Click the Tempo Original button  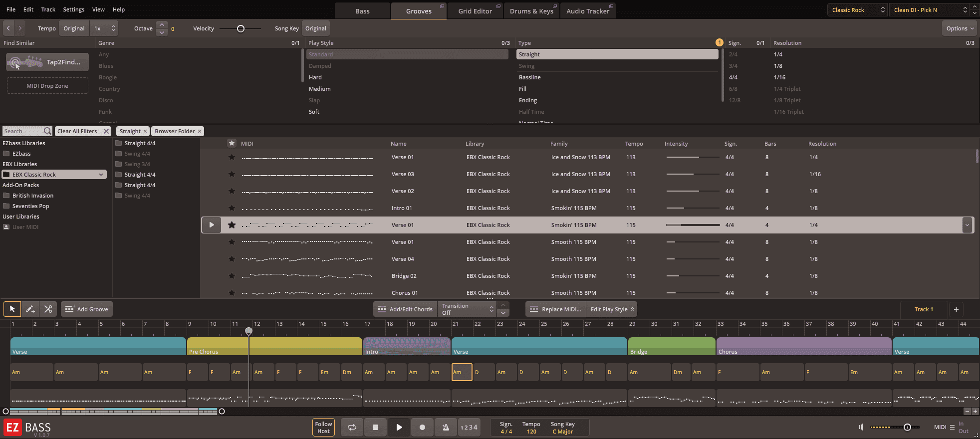pyautogui.click(x=74, y=28)
